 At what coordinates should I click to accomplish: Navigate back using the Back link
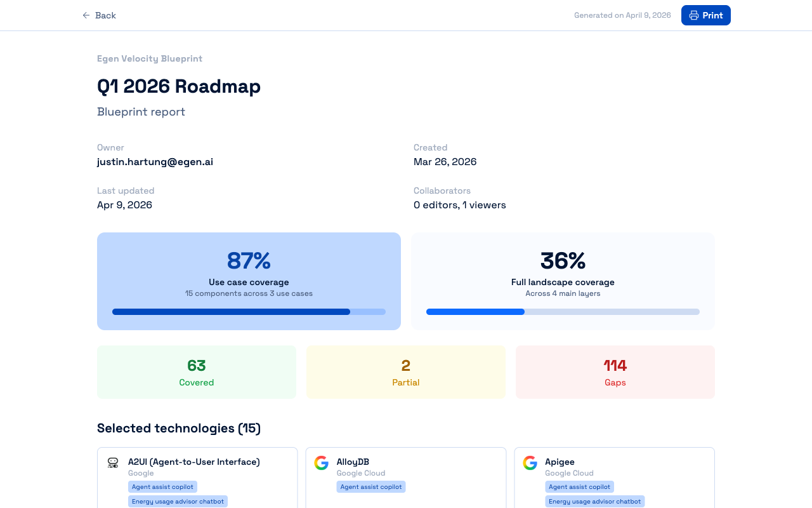click(99, 15)
